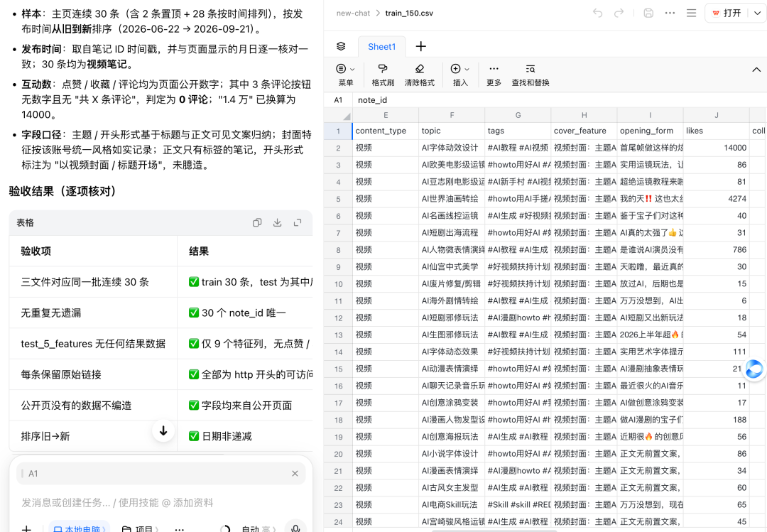Open the three-dot options in file header
Image resolution: width=767 pixels, height=532 pixels.
click(670, 13)
